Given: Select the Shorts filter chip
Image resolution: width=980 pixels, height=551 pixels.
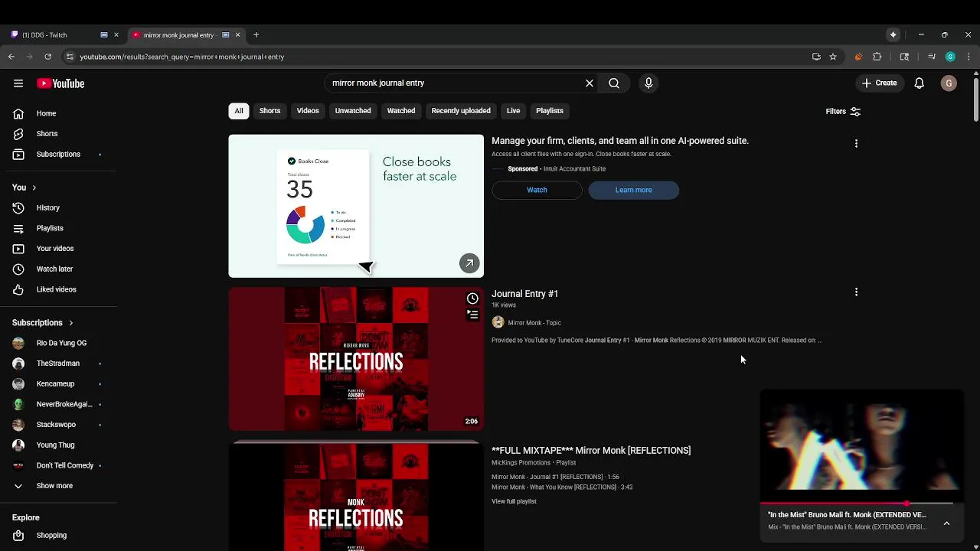Looking at the screenshot, I should click(x=269, y=111).
